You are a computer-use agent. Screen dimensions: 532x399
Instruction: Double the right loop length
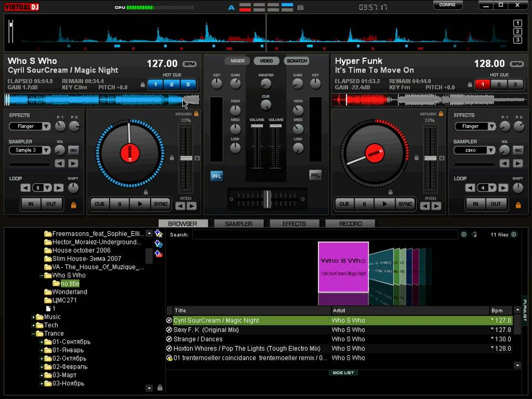click(503, 188)
